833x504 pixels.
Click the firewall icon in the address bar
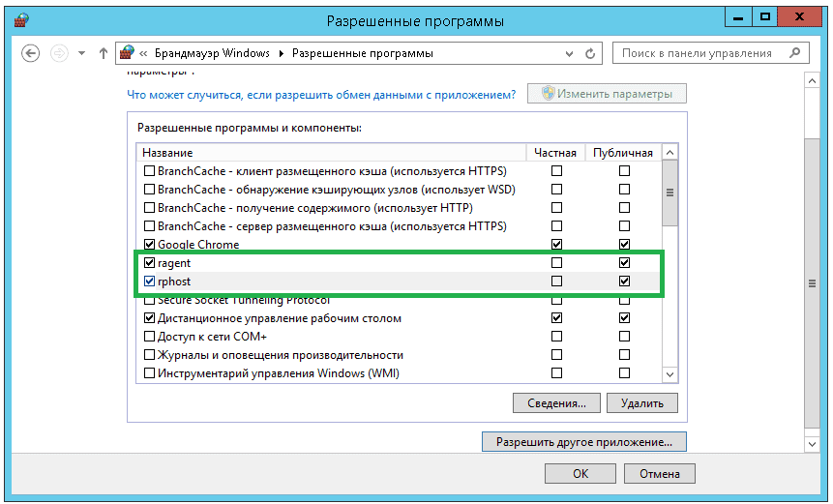pyautogui.click(x=128, y=53)
